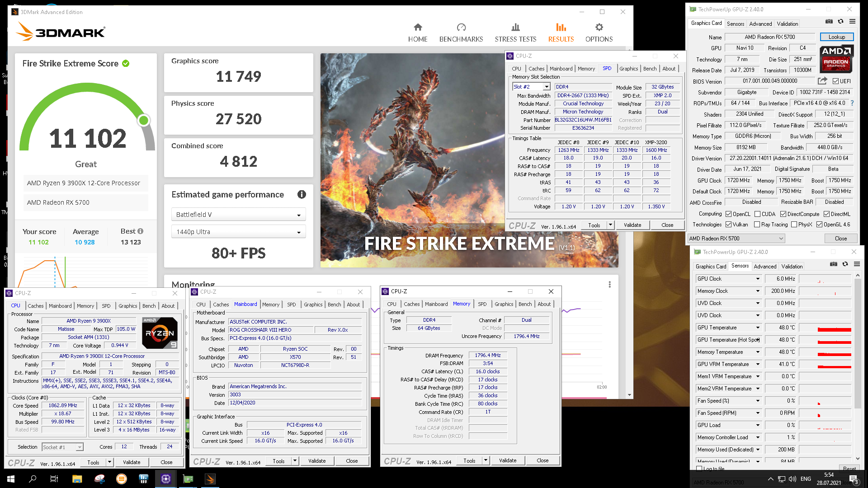Viewport: 868px width, 488px height.
Task: Open the 3DMark HOME section
Action: click(417, 33)
